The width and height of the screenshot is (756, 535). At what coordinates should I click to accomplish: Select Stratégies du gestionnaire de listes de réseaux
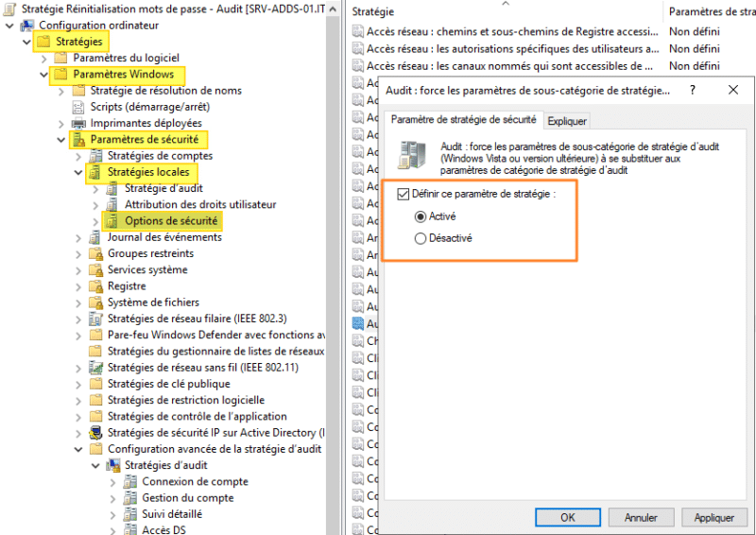216,352
